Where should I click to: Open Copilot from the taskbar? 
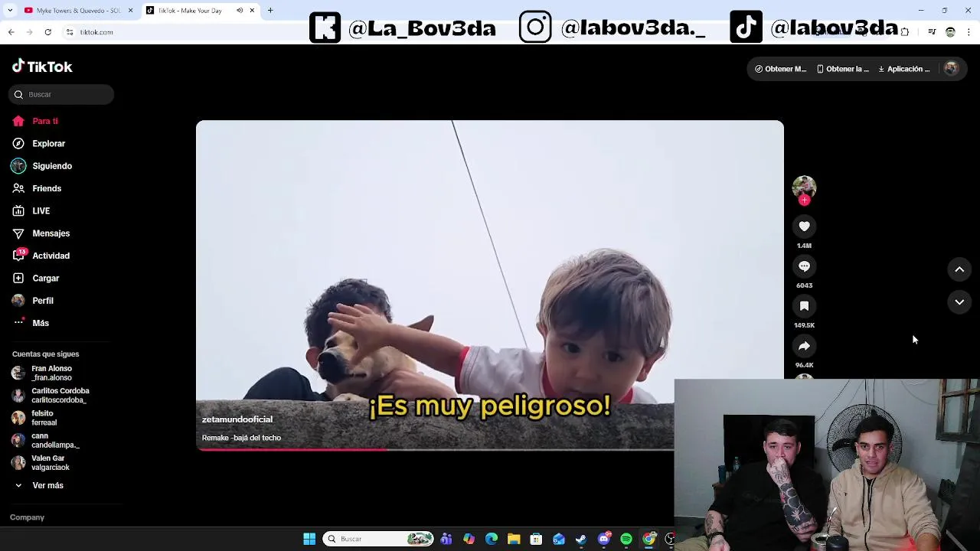[469, 539]
